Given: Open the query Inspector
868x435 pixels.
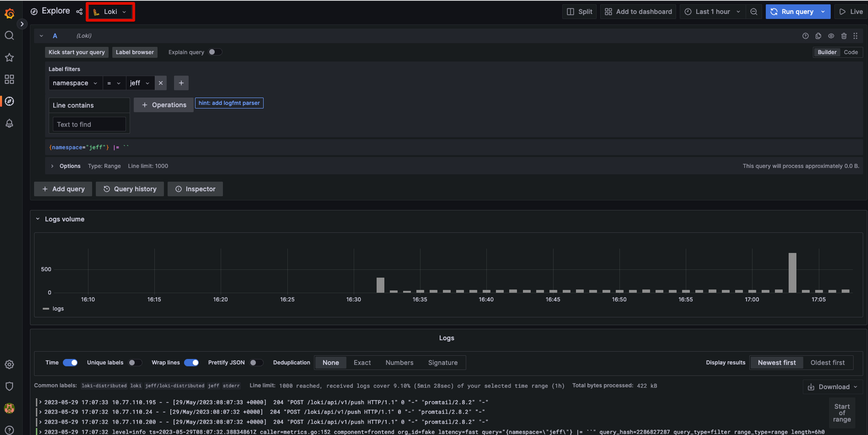Looking at the screenshot, I should (x=195, y=189).
